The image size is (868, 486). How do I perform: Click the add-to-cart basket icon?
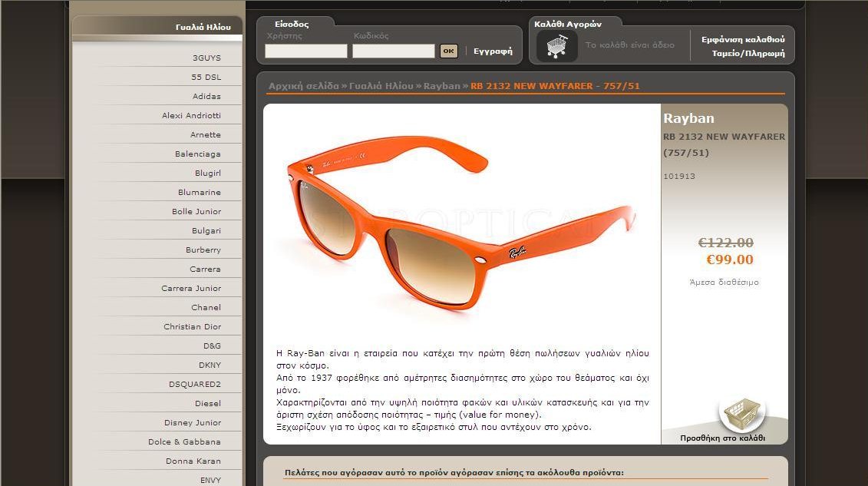[741, 415]
